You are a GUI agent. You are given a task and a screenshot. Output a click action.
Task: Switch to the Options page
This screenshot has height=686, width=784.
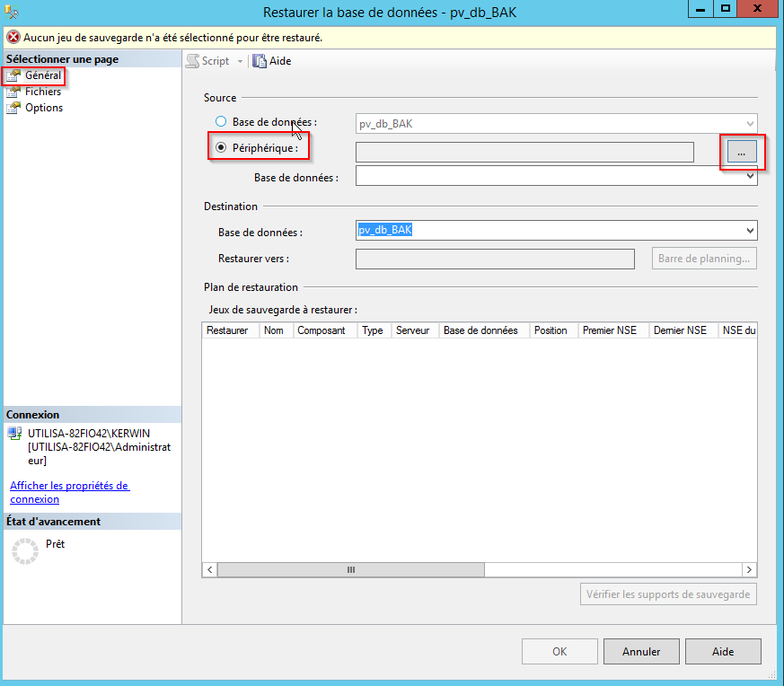tap(44, 108)
